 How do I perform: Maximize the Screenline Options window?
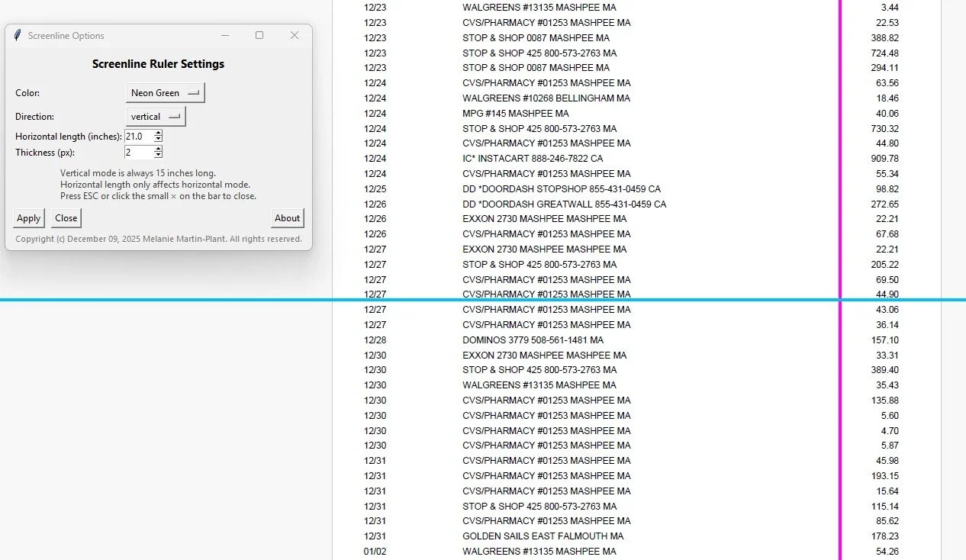coord(259,36)
